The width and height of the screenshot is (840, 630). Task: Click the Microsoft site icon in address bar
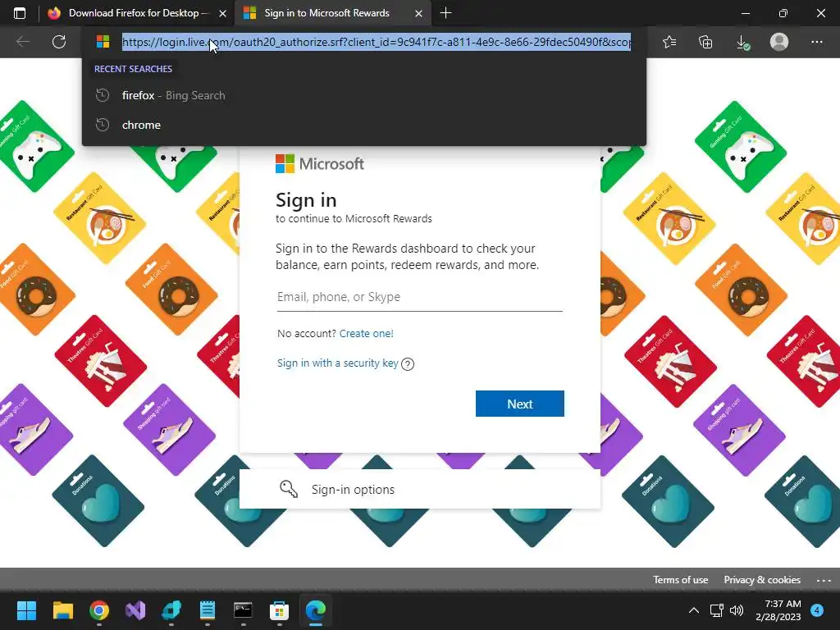(103, 42)
